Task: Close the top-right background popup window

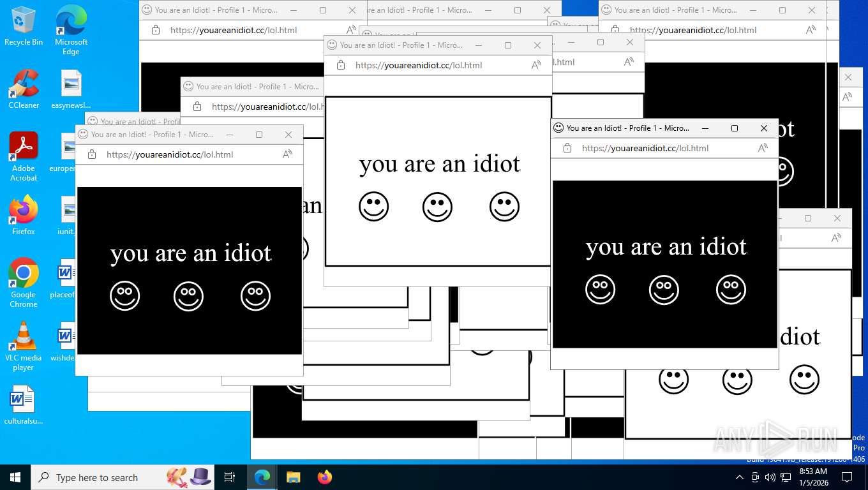Action: point(812,10)
